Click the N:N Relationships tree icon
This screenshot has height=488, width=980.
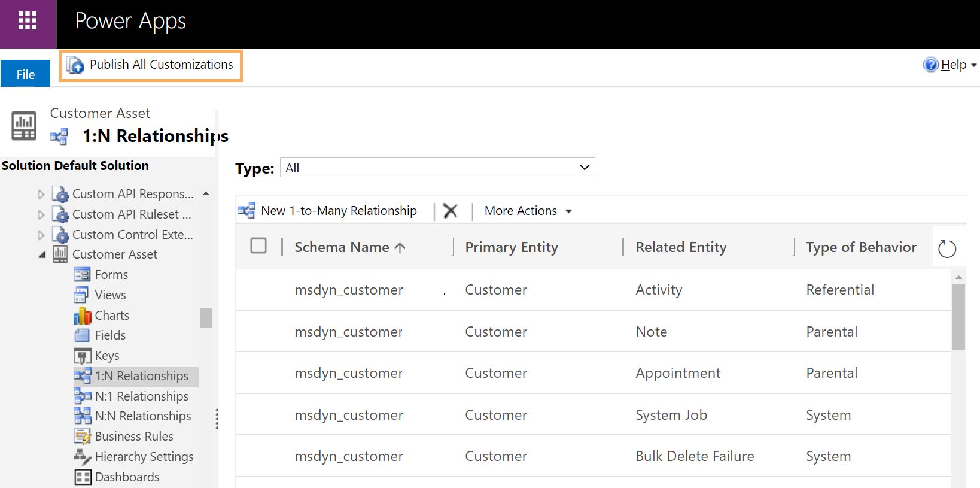83,416
